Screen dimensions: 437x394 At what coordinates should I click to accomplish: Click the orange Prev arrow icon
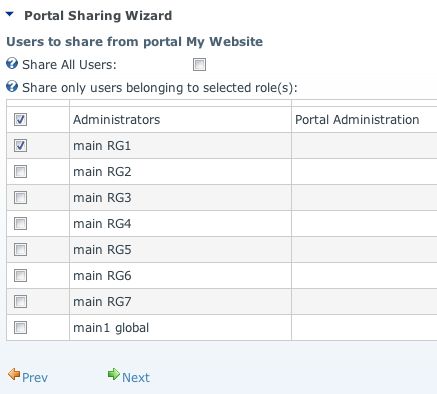pyautogui.click(x=14, y=375)
